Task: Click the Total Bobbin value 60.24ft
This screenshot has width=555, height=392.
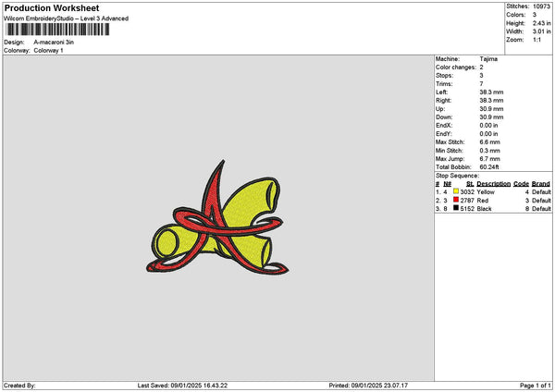Action: coord(489,167)
